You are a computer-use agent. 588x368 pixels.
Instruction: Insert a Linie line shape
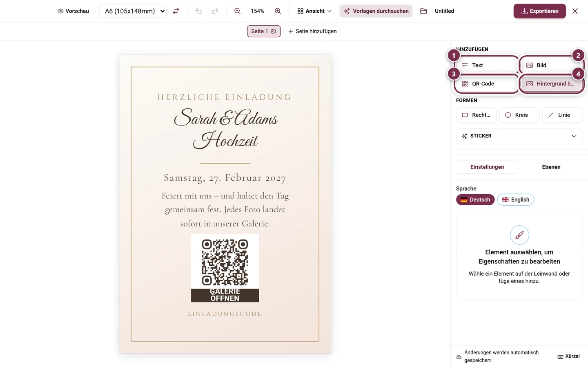tap(562, 115)
